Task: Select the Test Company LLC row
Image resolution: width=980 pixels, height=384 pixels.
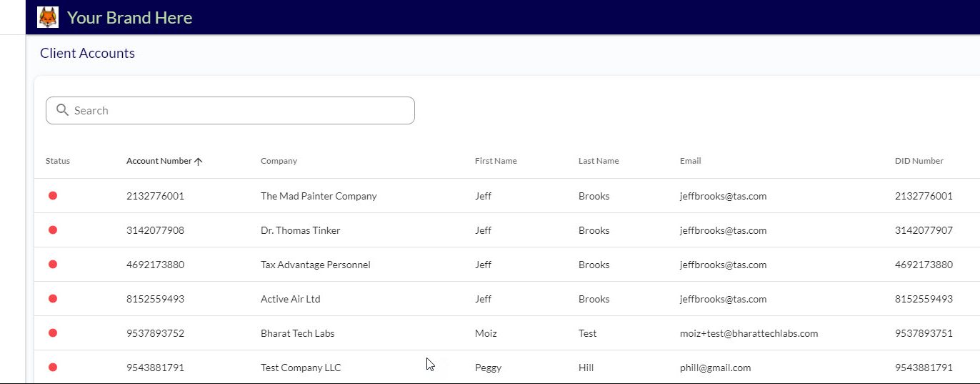Action: [301, 368]
